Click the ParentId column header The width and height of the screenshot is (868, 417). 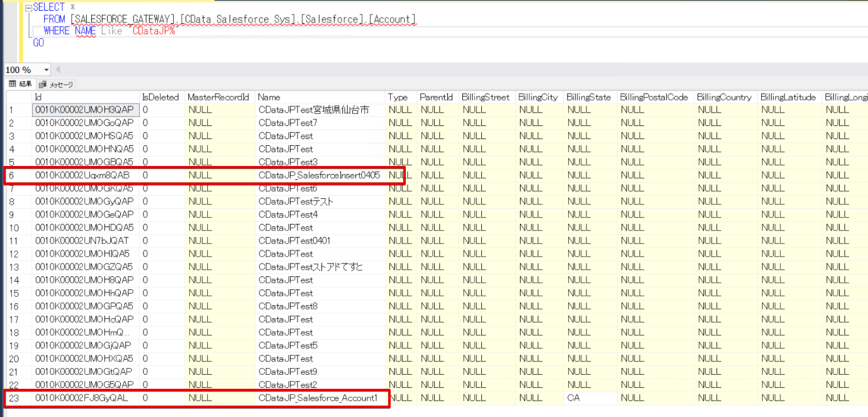point(438,97)
